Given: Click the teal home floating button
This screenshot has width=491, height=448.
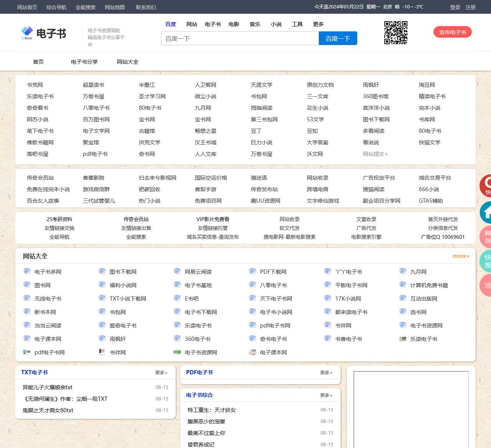Looking at the screenshot, I should pyautogui.click(x=486, y=212).
